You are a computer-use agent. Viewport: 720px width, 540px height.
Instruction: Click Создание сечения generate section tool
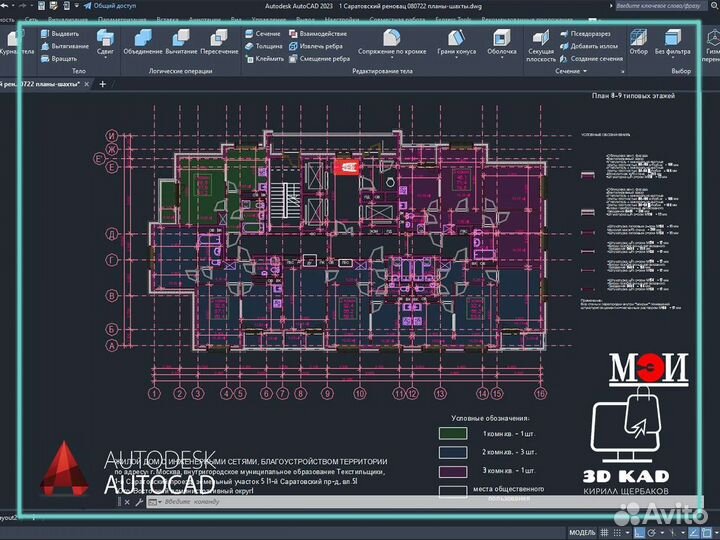click(591, 58)
